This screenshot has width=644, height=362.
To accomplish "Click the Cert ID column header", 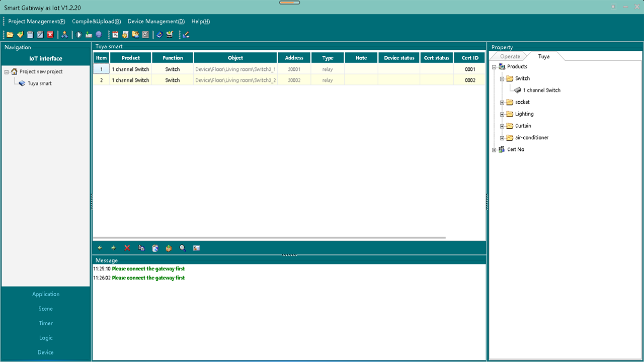I will (x=470, y=58).
